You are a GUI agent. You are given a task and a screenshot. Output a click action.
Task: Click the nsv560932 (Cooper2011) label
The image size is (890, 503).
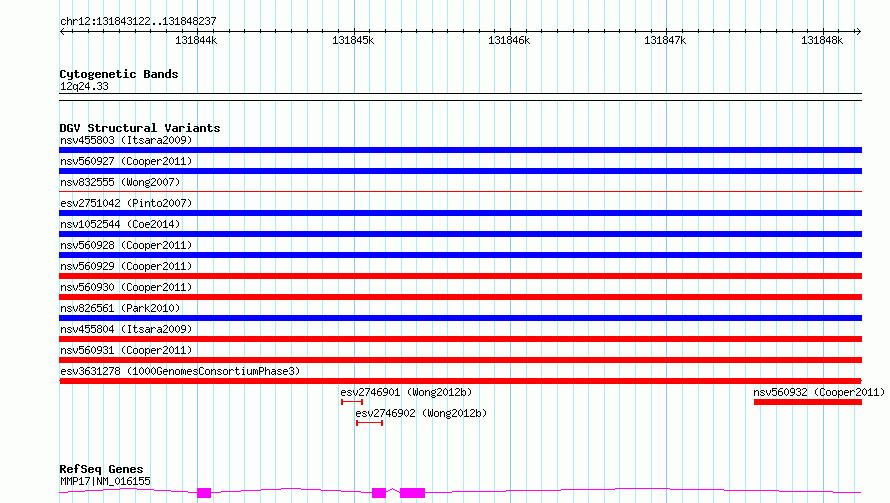[x=819, y=392]
